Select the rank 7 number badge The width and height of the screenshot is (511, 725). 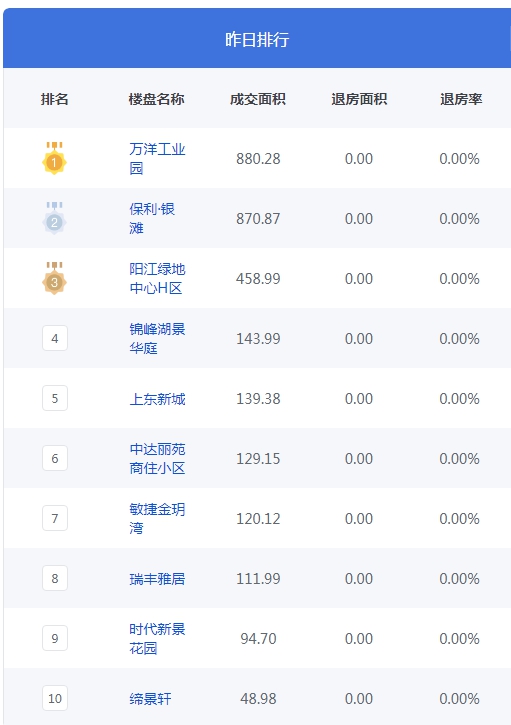click(x=55, y=518)
